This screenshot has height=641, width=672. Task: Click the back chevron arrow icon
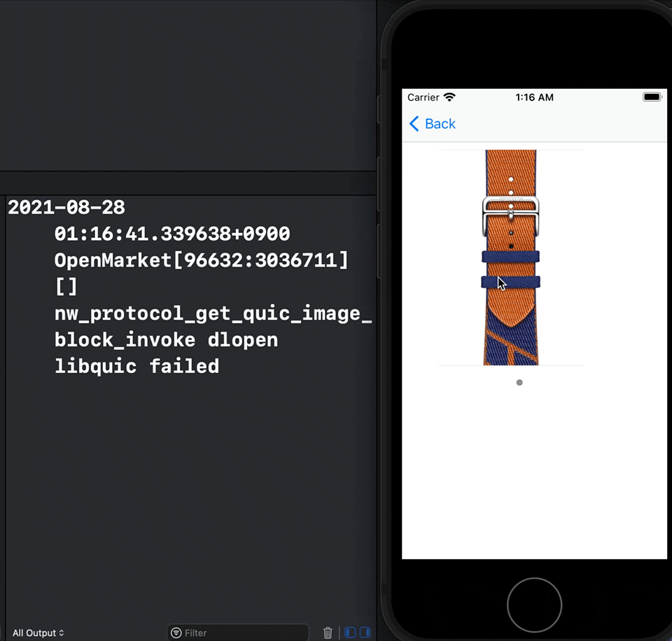click(414, 124)
